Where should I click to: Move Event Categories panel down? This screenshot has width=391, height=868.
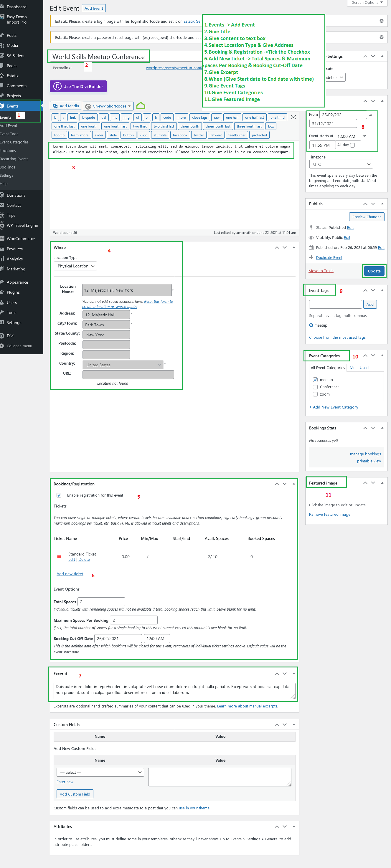coord(373,356)
